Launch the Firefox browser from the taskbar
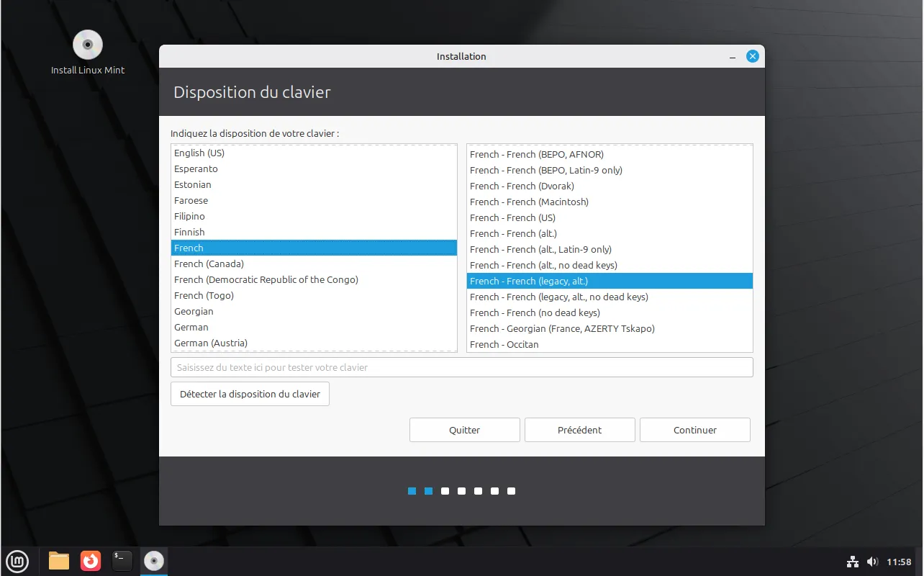This screenshot has width=924, height=576. [91, 561]
